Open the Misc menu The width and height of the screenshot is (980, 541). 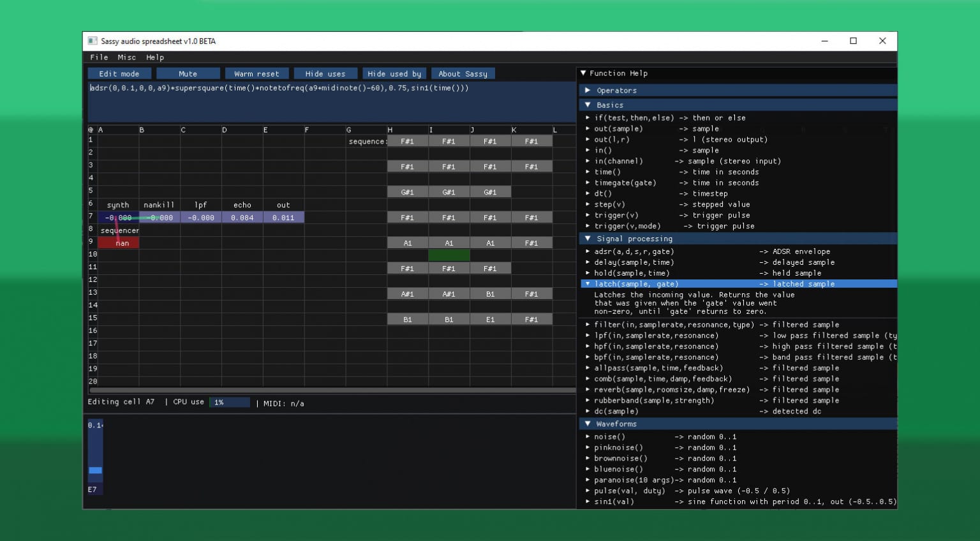[x=126, y=57]
